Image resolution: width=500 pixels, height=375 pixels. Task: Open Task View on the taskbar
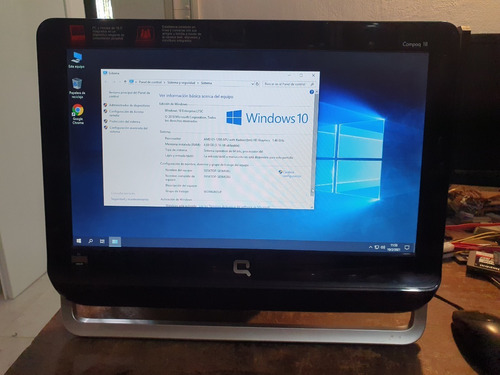(x=102, y=241)
